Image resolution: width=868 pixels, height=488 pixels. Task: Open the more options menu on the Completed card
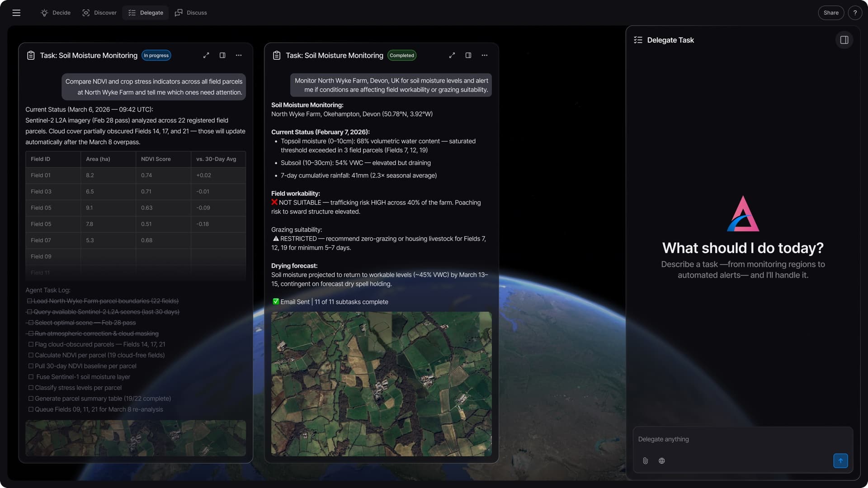(x=484, y=55)
